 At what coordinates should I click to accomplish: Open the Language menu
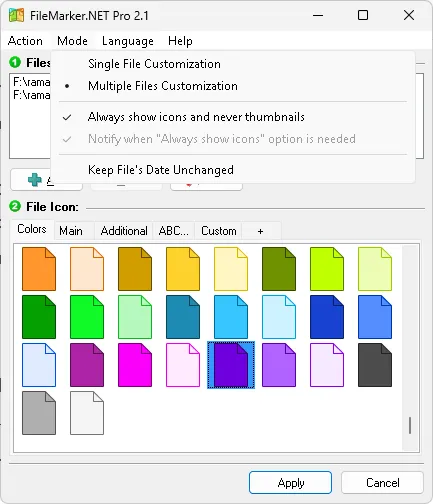tap(128, 41)
